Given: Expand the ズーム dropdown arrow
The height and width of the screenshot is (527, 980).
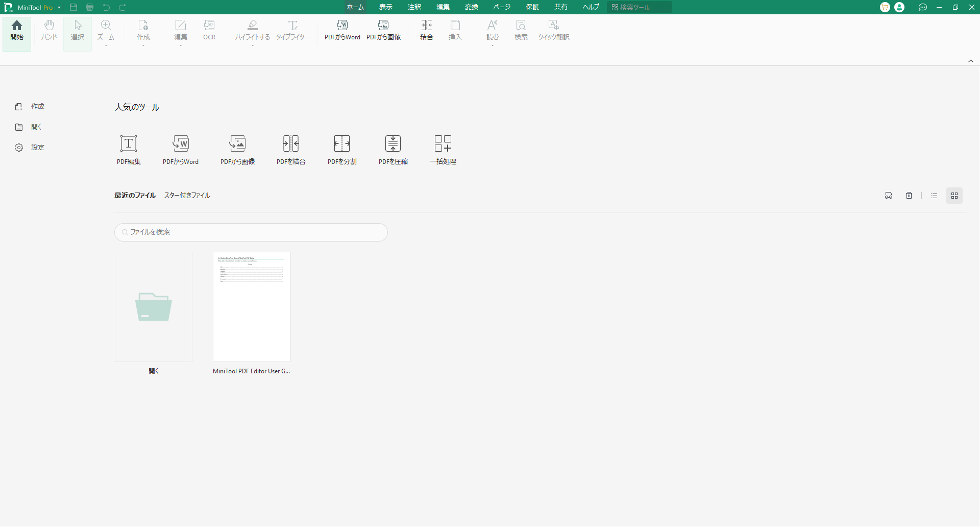Looking at the screenshot, I should 106,46.
